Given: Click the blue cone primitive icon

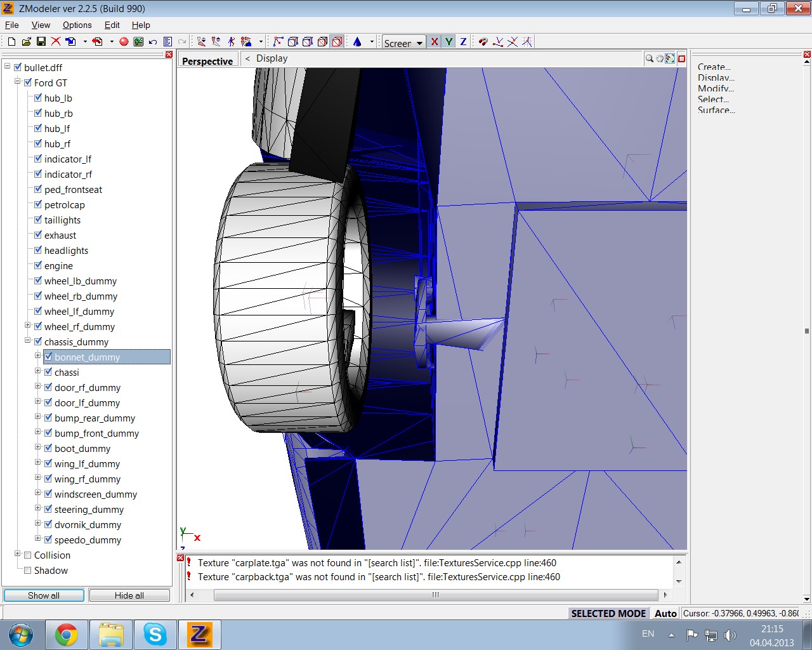Looking at the screenshot, I should pos(357,42).
